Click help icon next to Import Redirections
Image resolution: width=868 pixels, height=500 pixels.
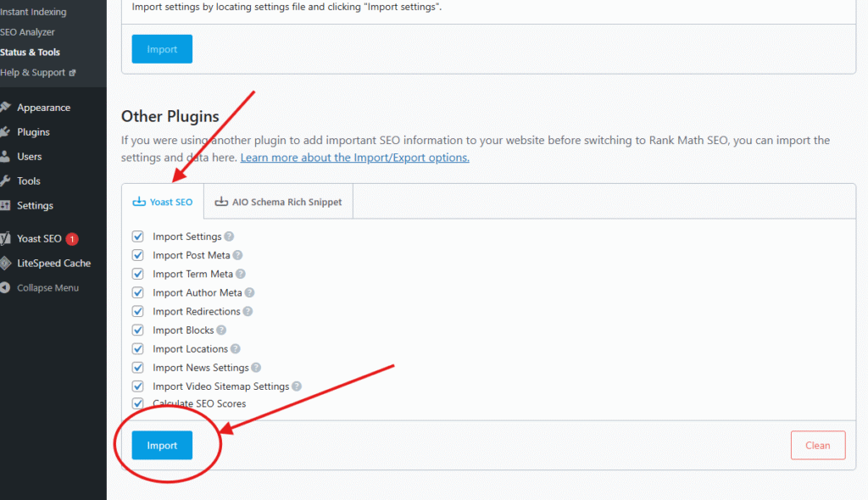(248, 312)
